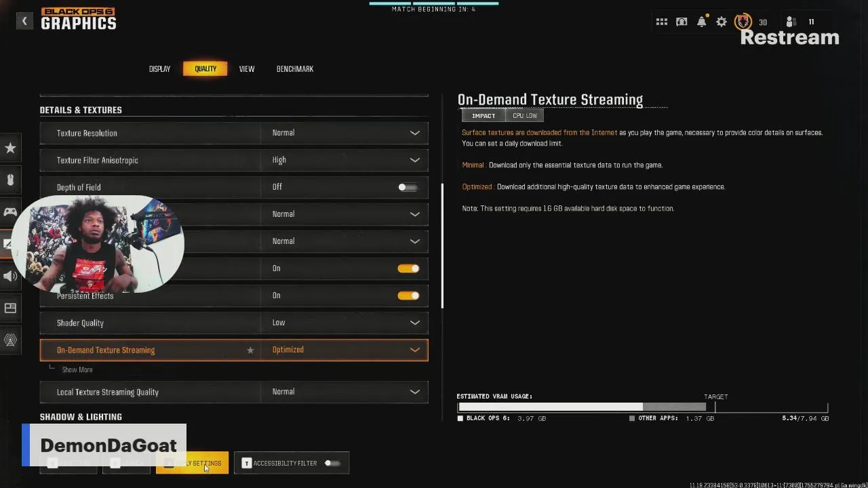This screenshot has height=488, width=868.
Task: Select the Texture Filter Anisotropic label
Action: point(98,161)
